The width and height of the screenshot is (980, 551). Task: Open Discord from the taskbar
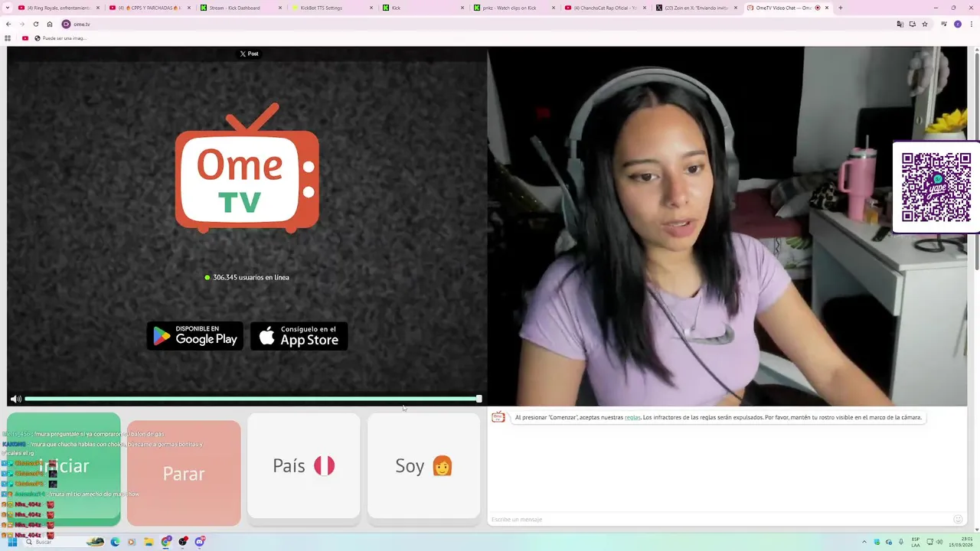(x=200, y=542)
